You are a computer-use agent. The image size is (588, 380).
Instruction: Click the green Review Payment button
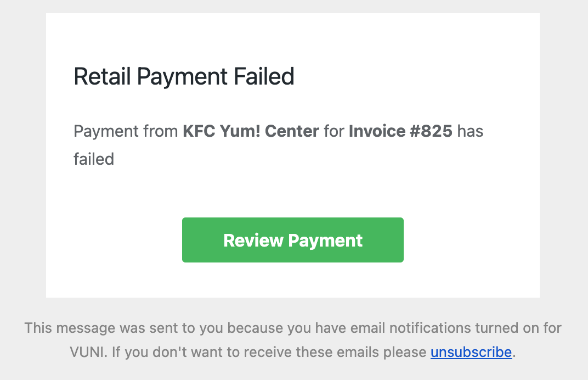[x=292, y=240]
